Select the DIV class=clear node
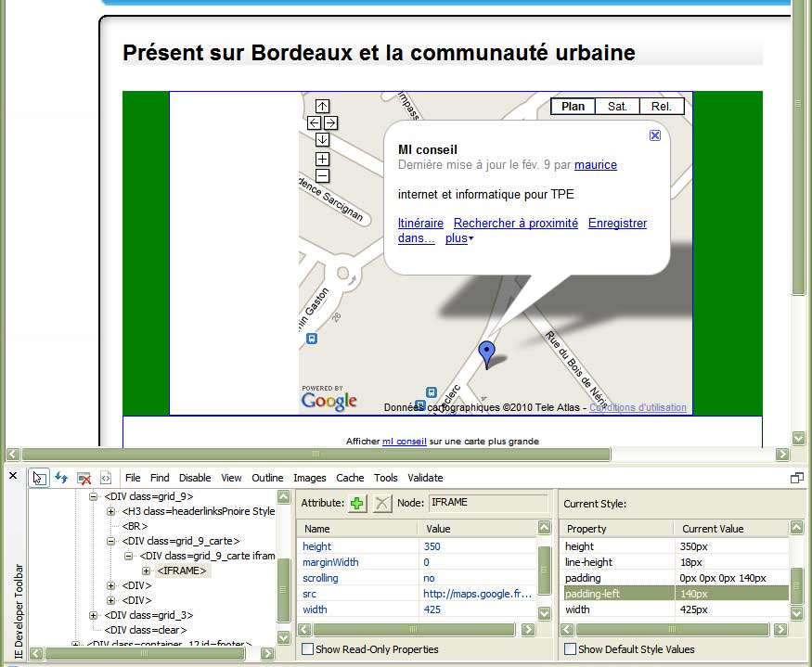Viewport: 812px width, 667px height. (146, 630)
